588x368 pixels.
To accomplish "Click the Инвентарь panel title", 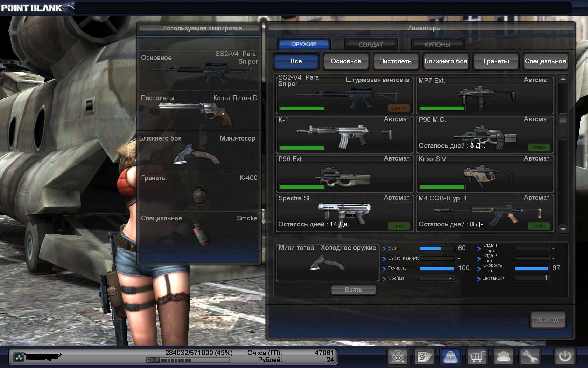I will tap(423, 28).
